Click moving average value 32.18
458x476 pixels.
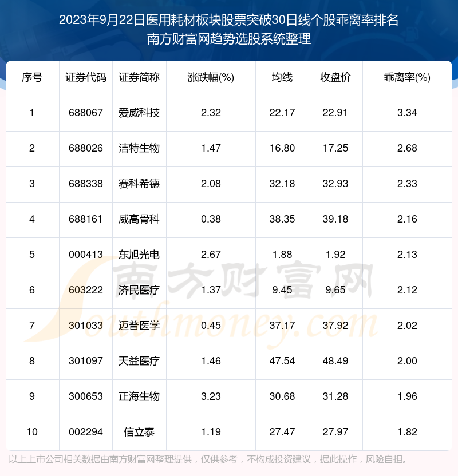tap(282, 184)
